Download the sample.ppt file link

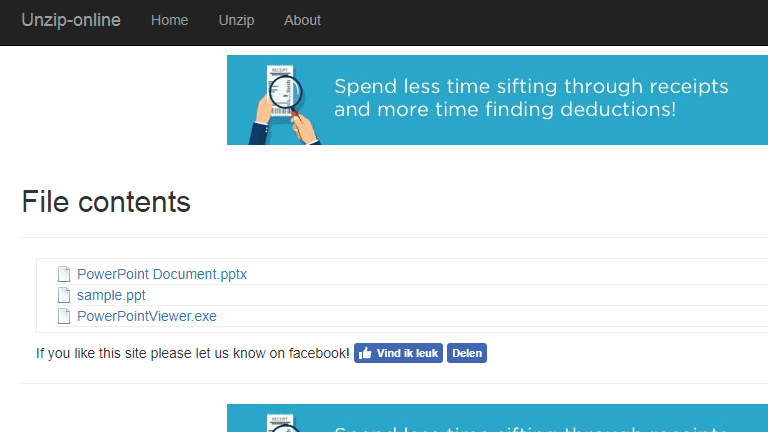(111, 295)
